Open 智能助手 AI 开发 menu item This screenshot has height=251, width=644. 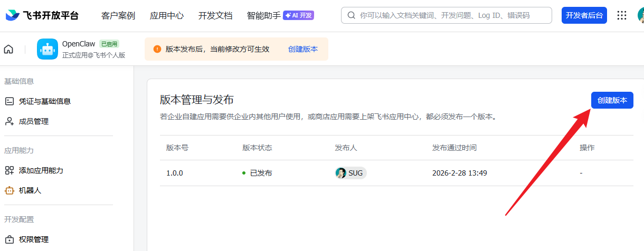(280, 16)
